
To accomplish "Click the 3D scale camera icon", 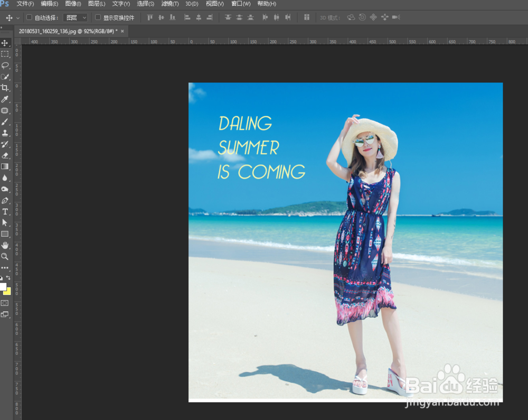I will tap(396, 17).
